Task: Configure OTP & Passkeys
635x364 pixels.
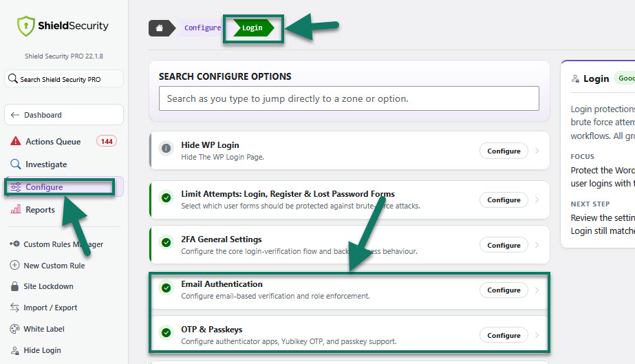Action: tap(504, 335)
